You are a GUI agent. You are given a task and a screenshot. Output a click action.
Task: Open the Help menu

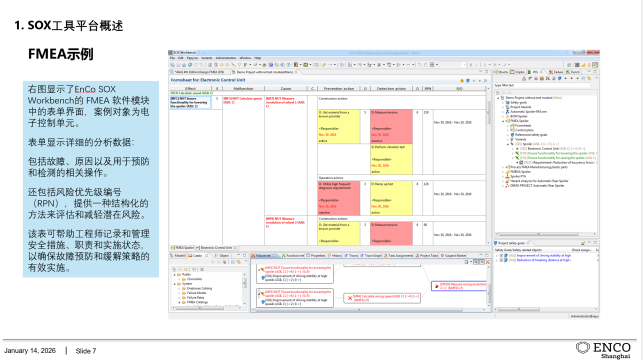[258, 58]
